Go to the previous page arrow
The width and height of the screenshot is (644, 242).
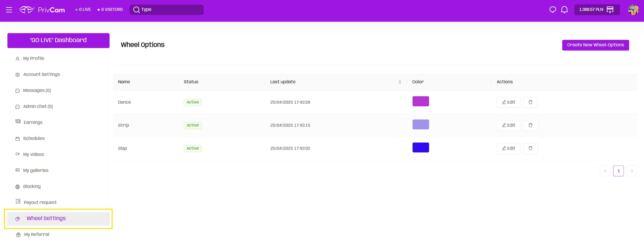605,171
